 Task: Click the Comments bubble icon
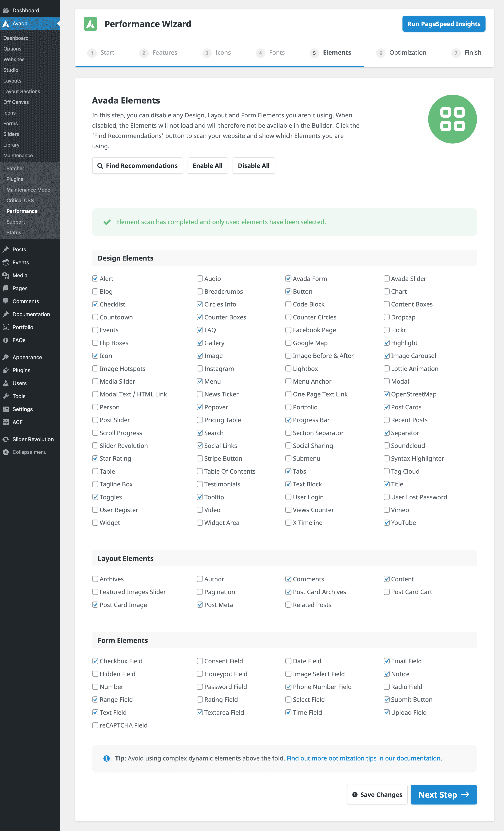point(6,301)
